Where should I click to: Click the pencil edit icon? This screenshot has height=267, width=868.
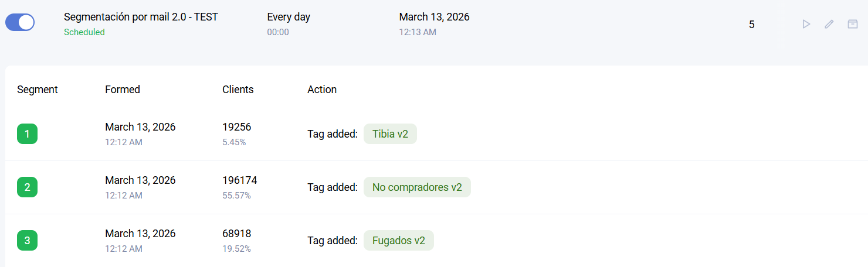(829, 24)
